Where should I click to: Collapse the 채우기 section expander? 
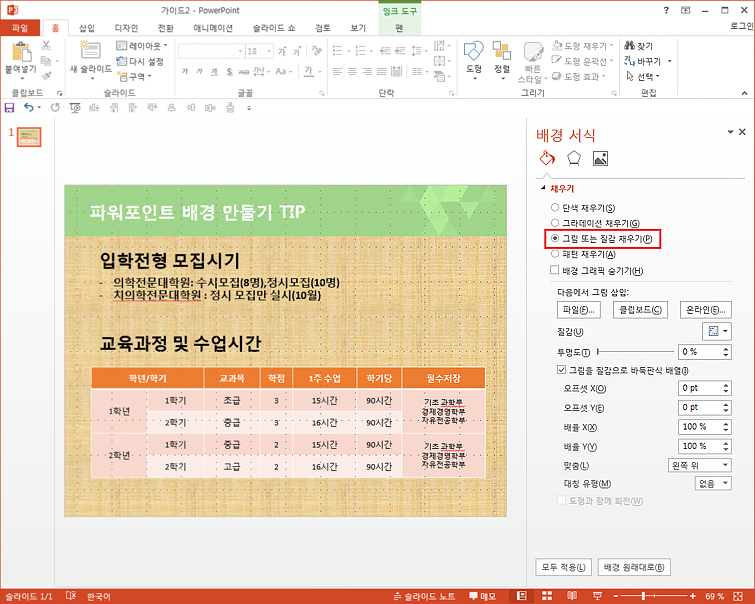point(543,188)
